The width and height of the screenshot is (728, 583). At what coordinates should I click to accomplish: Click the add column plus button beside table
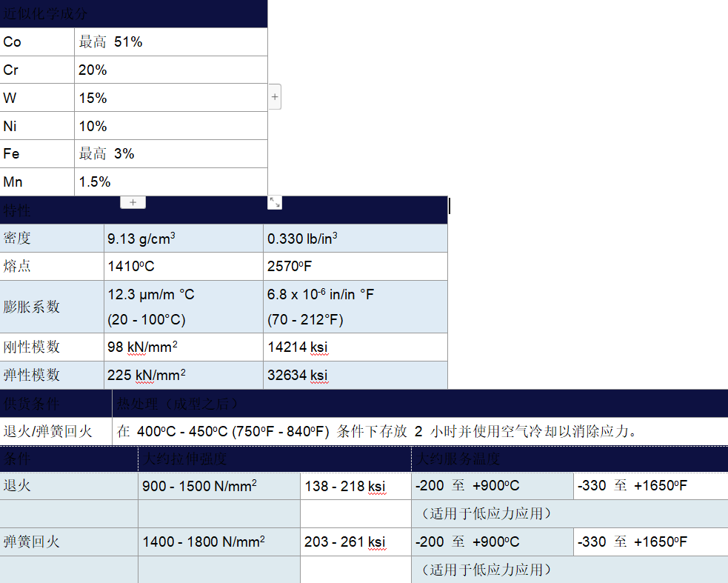tap(275, 96)
